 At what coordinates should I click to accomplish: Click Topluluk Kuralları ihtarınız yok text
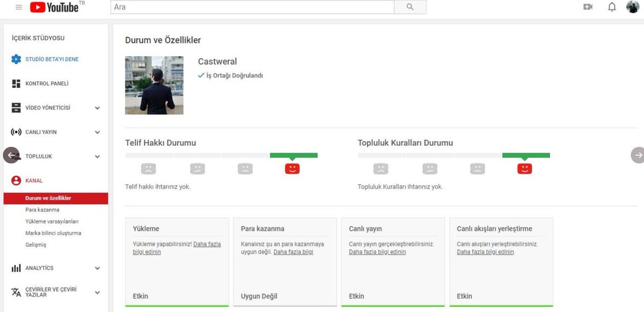(400, 187)
